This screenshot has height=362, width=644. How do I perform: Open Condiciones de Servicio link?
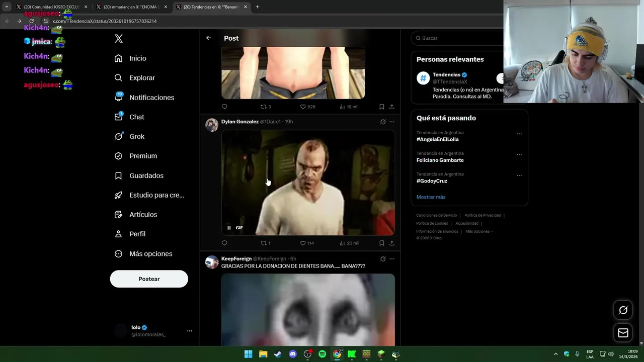click(437, 215)
